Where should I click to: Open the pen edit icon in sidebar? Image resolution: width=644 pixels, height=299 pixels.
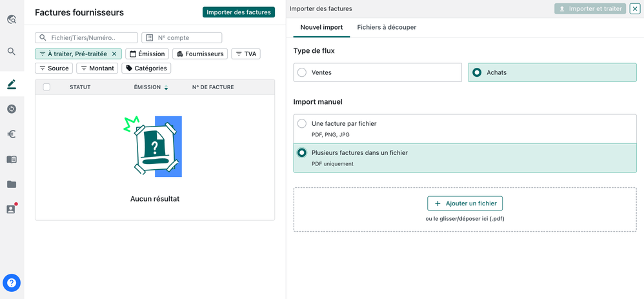(x=12, y=84)
